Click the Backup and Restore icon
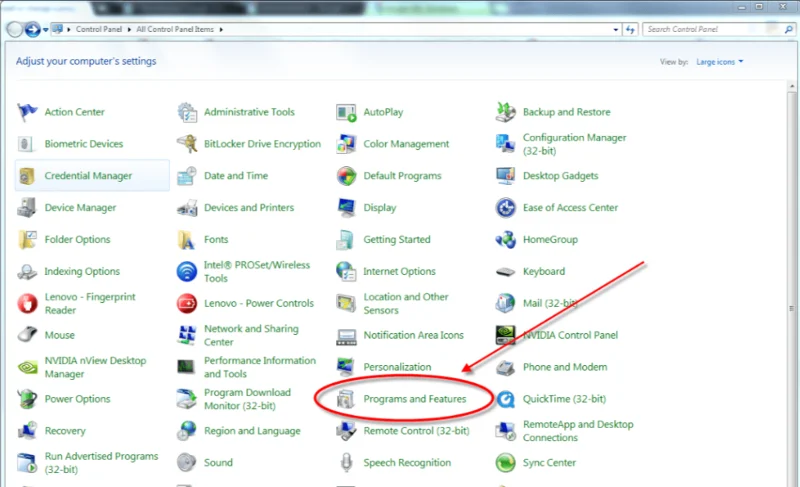Viewport: 800px width, 487px height. click(x=506, y=112)
